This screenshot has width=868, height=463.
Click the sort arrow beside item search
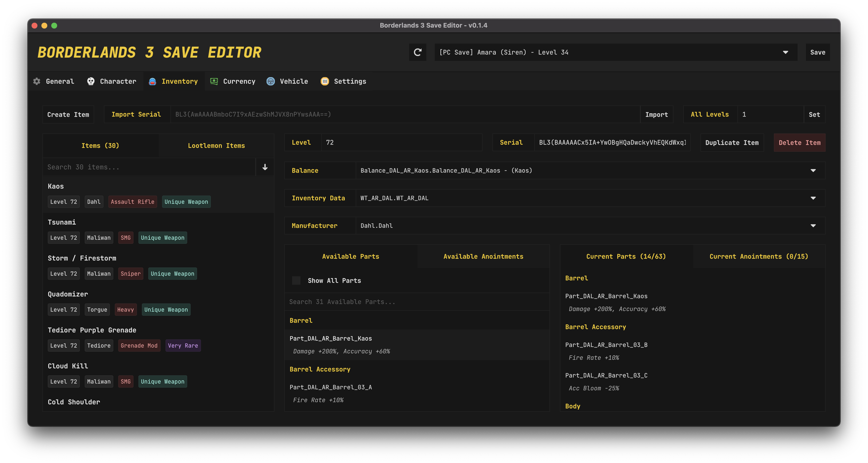coord(265,167)
